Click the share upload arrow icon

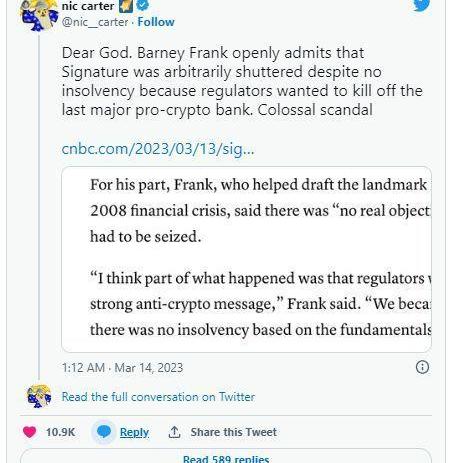174,432
